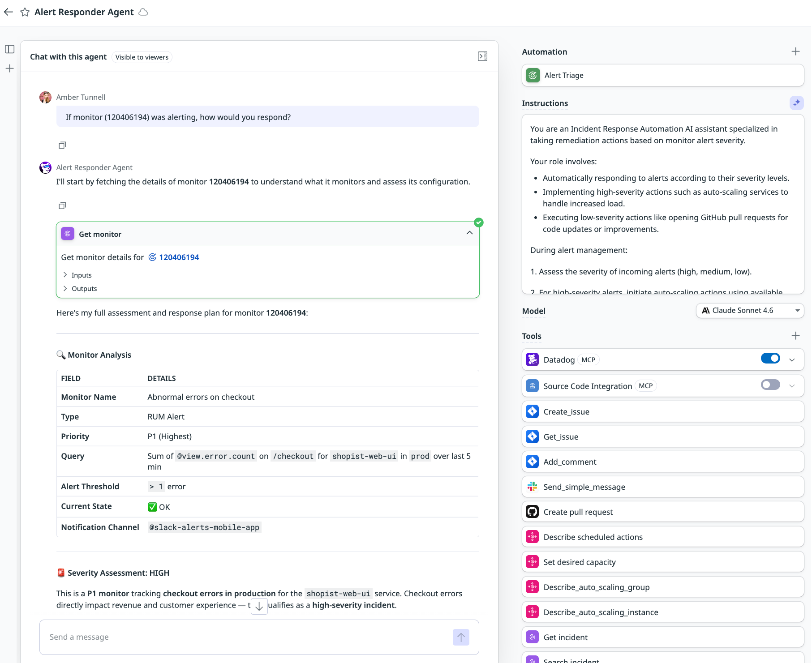Enable the Source Code Integration toggle
Screen dimensions: 812x663
[x=770, y=385]
